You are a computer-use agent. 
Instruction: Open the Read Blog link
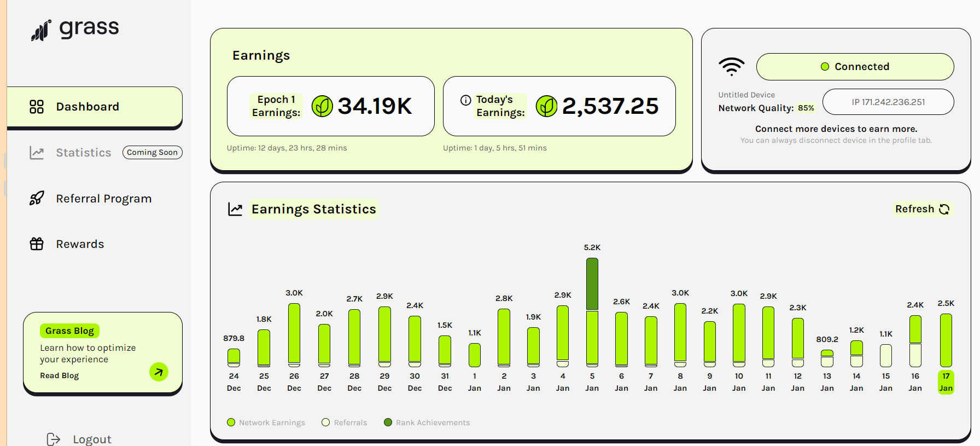point(60,375)
